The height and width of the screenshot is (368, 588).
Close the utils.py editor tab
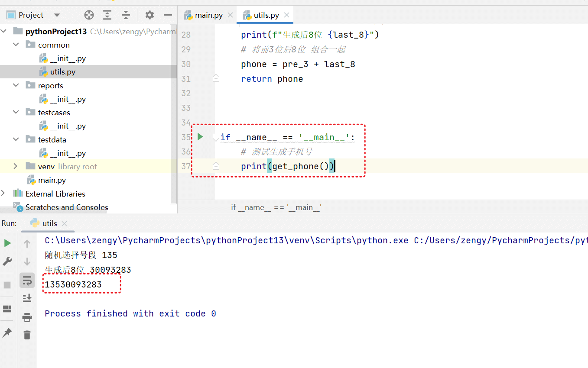(286, 15)
